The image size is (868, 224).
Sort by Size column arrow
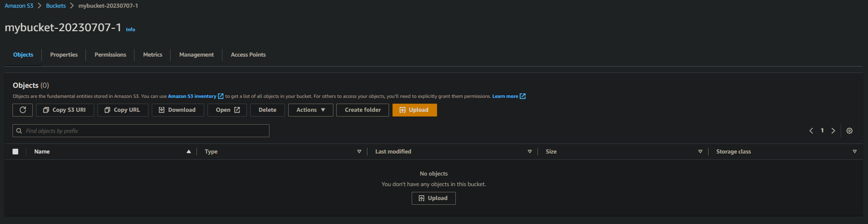[700, 152]
